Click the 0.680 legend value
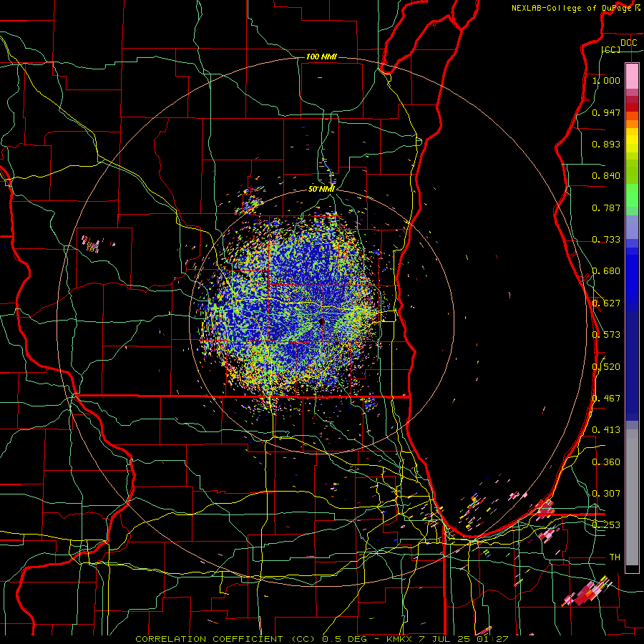This screenshot has width=644, height=644. pos(606,271)
